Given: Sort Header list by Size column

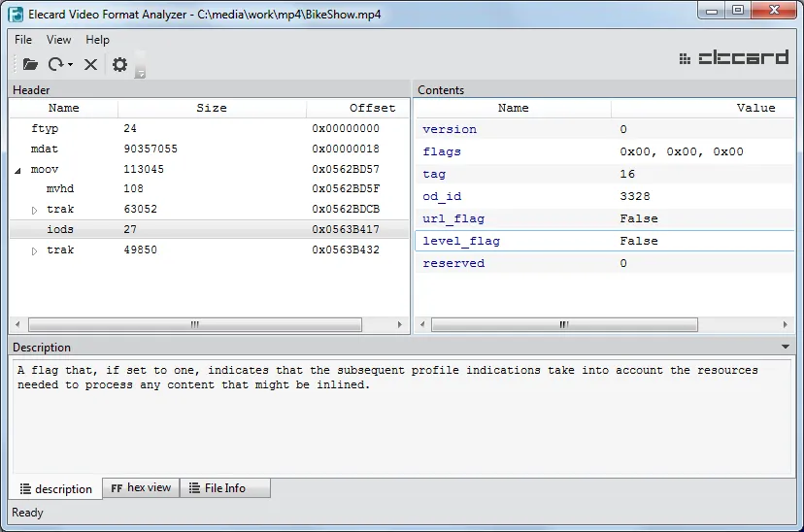Looking at the screenshot, I should point(212,108).
